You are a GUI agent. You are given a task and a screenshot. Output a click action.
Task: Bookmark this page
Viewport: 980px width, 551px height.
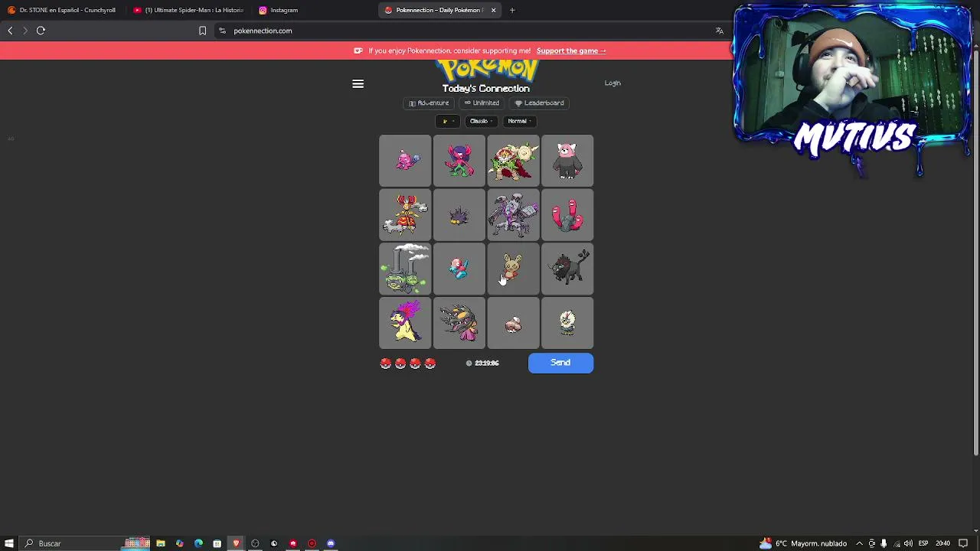tap(202, 31)
